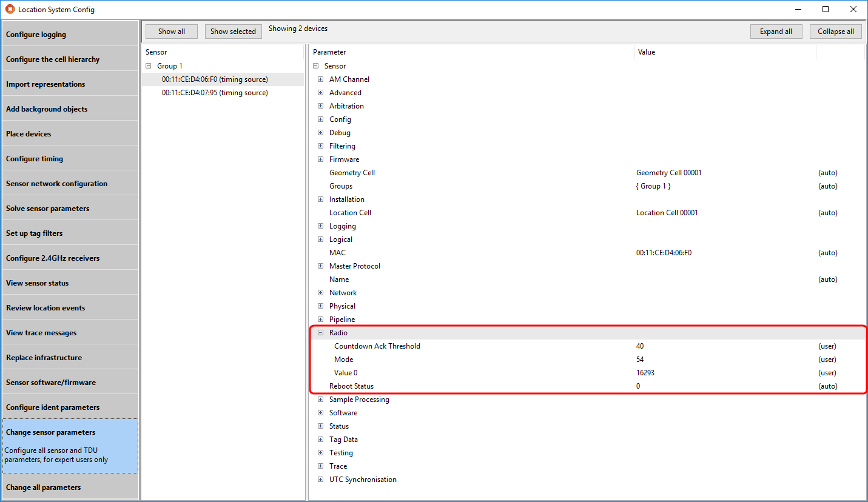The image size is (868, 502).
Task: Expand the AM Channel parameter group
Action: (320, 79)
